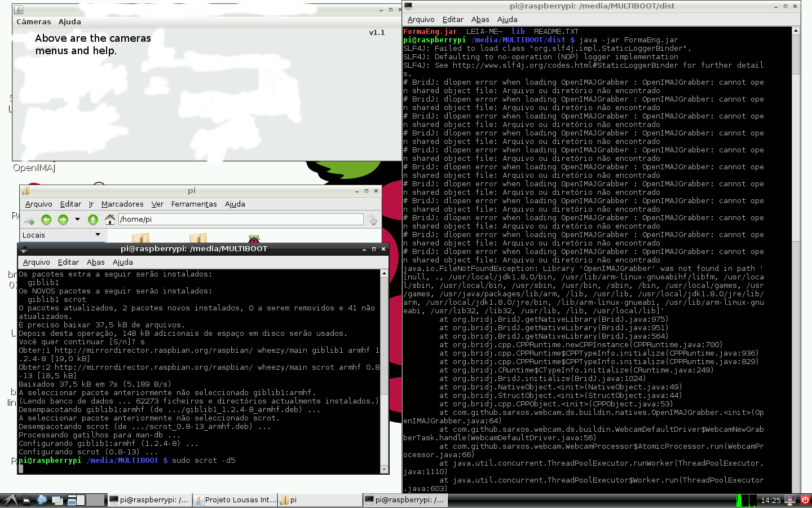The width and height of the screenshot is (812, 508).
Task: Click terminal window icon in dist title bar
Action: click(408, 6)
